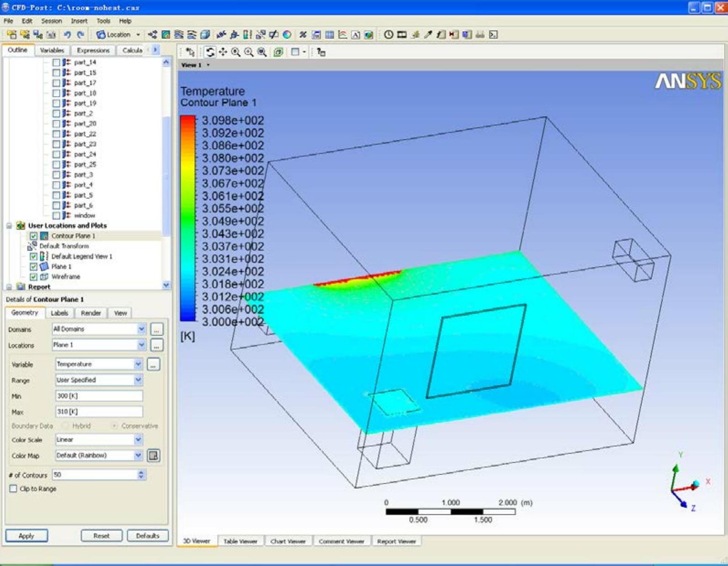Click the Redo arrow in the toolbar
This screenshot has height=566, width=728.
tap(80, 35)
